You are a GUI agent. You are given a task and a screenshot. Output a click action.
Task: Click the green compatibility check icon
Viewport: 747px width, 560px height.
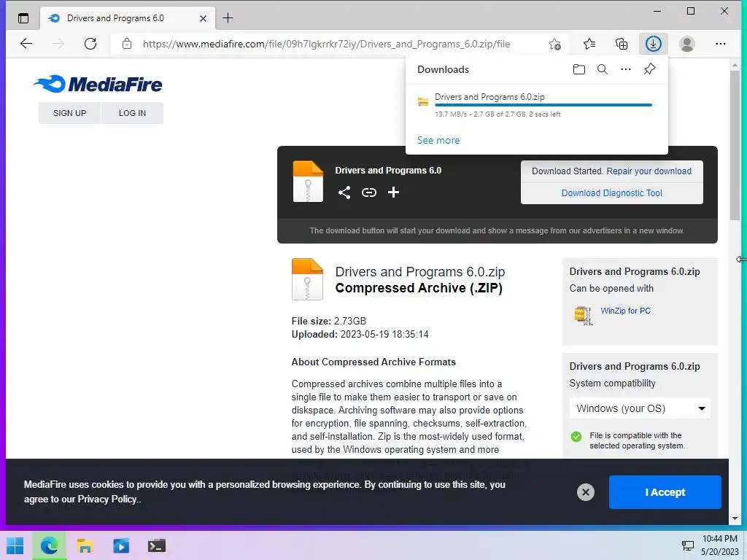pyautogui.click(x=576, y=437)
